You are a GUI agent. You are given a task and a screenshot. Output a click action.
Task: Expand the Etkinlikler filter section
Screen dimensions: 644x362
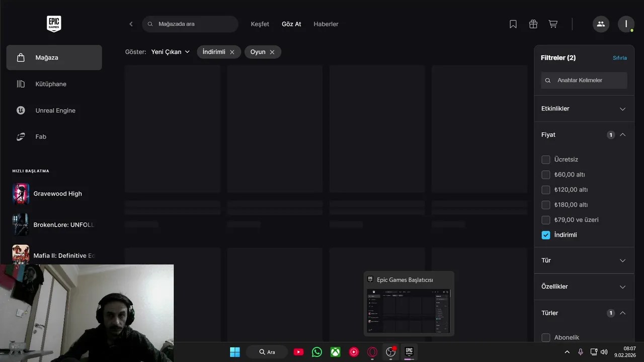tap(584, 109)
